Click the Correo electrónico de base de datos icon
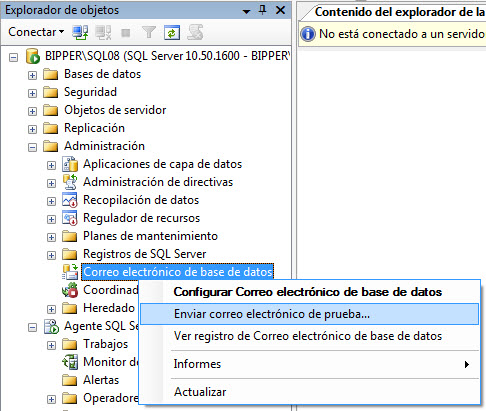Screen dimensions: 486x411 70,272
